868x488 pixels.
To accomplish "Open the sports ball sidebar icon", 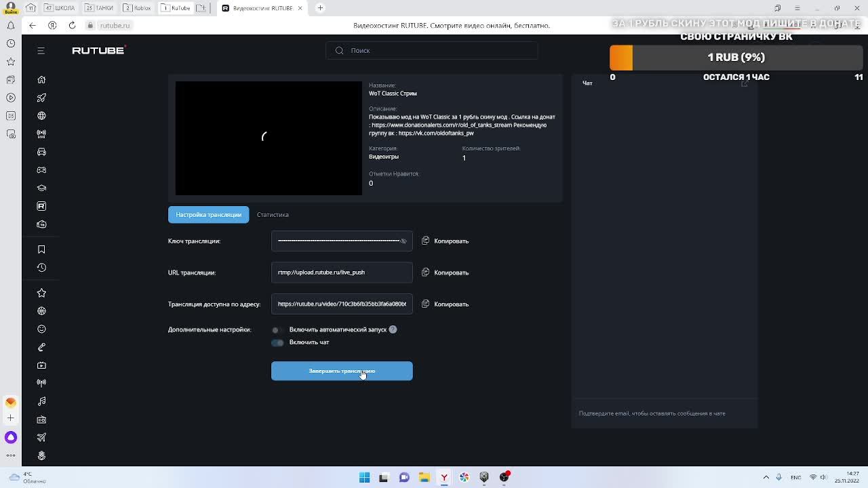I will click(41, 311).
